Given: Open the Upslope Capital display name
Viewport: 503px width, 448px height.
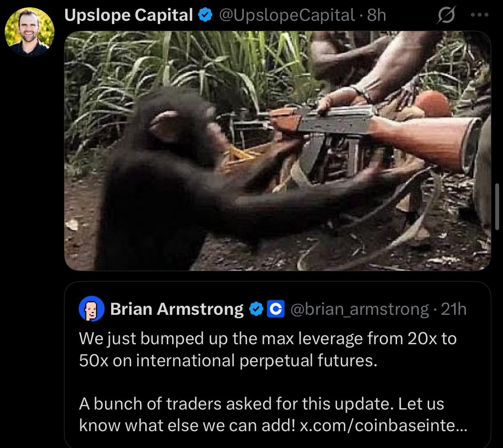Looking at the screenshot, I should click(128, 15).
